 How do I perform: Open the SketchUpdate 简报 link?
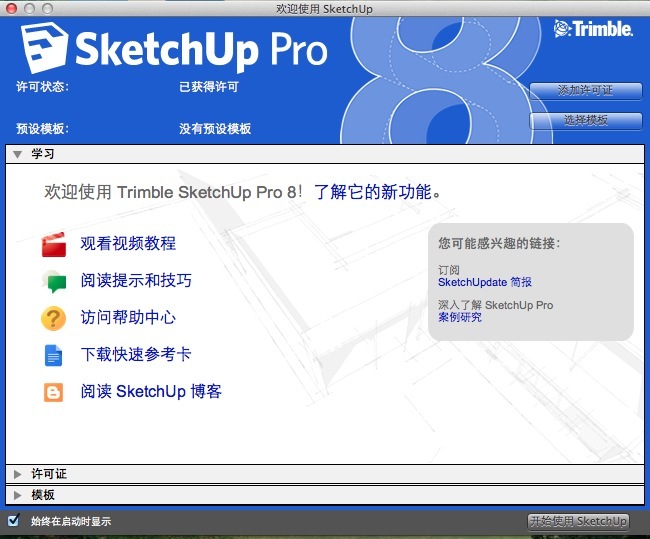coord(485,282)
